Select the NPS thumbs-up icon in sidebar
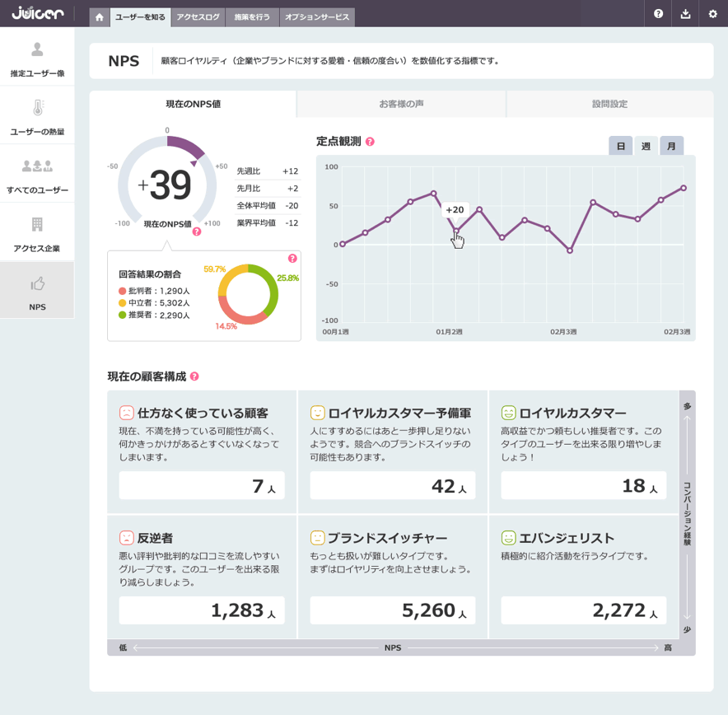Screen dimensions: 728x715 (36, 284)
